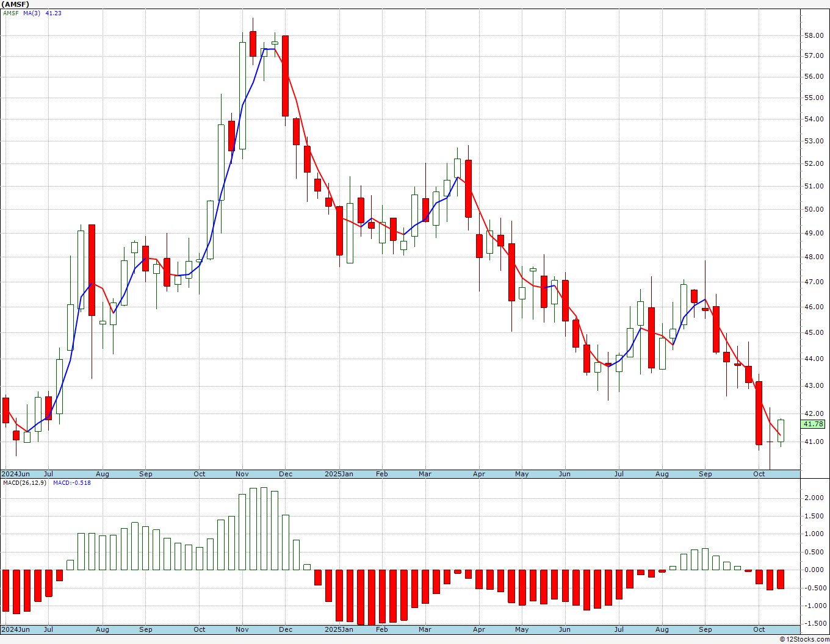This screenshot has height=644, width=830.
Task: Click the 57.00 price axis label
Action: click(814, 55)
